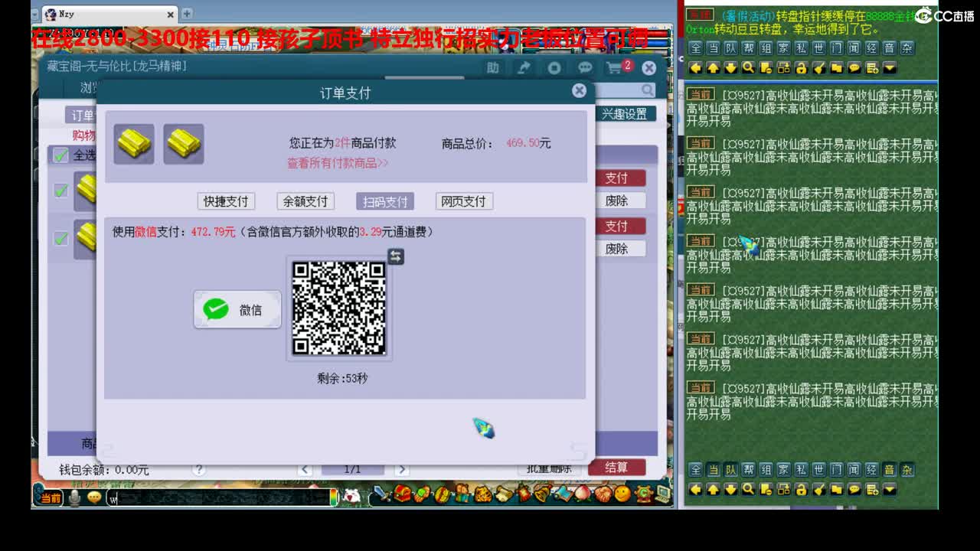This screenshot has height=551, width=980.
Task: Click the circular record icon in the 藏宝阁 header
Action: [554, 68]
